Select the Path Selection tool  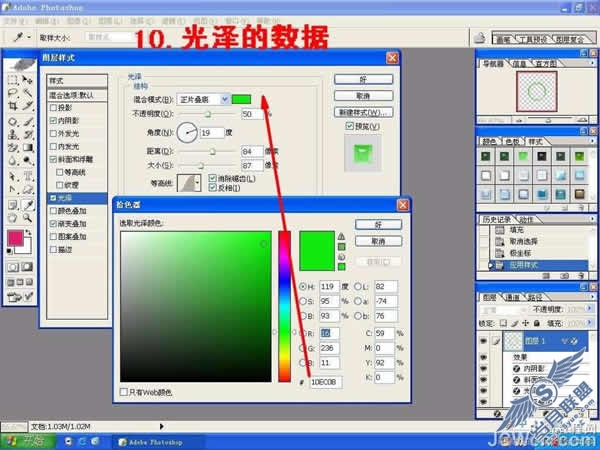pyautogui.click(x=13, y=176)
